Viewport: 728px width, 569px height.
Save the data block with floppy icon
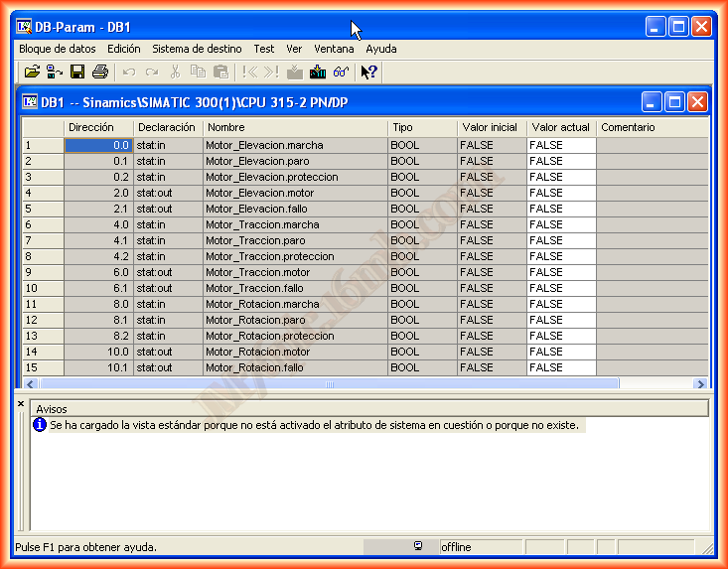click(x=77, y=71)
